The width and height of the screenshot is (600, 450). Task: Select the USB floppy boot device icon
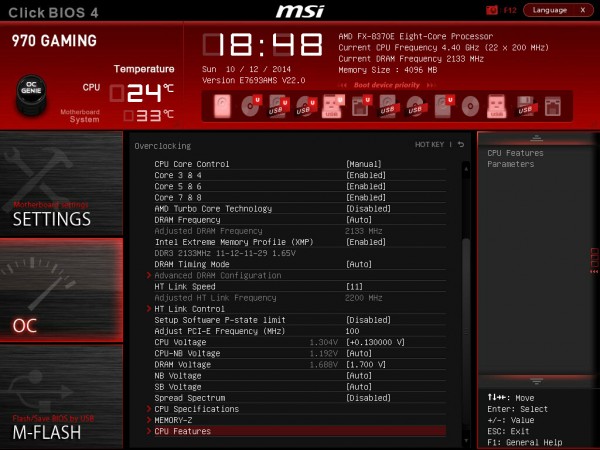click(525, 106)
